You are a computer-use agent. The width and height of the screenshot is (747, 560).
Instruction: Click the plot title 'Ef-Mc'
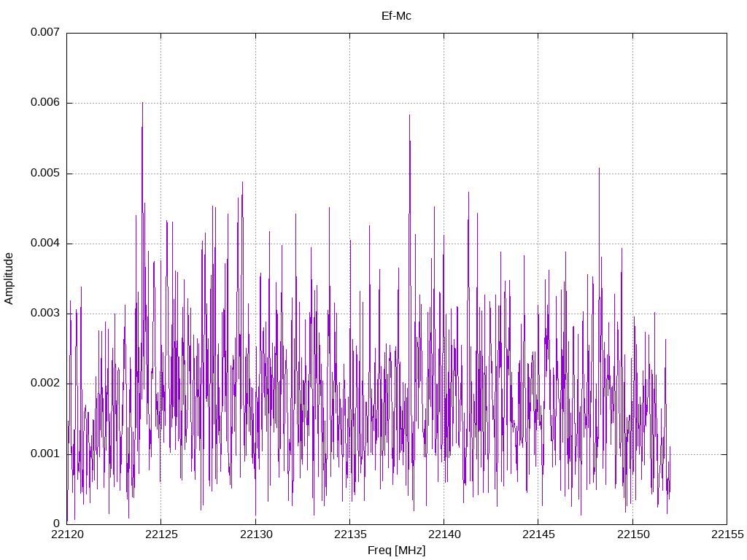pyautogui.click(x=396, y=16)
